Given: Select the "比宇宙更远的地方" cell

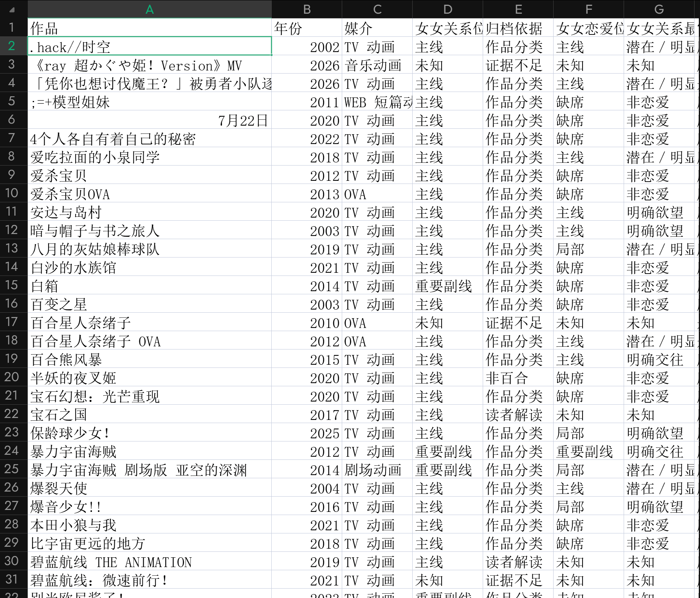Looking at the screenshot, I should [x=150, y=543].
